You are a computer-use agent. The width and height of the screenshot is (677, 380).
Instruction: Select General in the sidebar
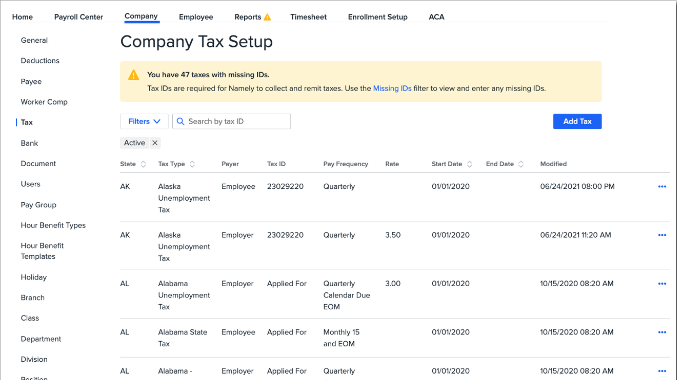point(34,40)
